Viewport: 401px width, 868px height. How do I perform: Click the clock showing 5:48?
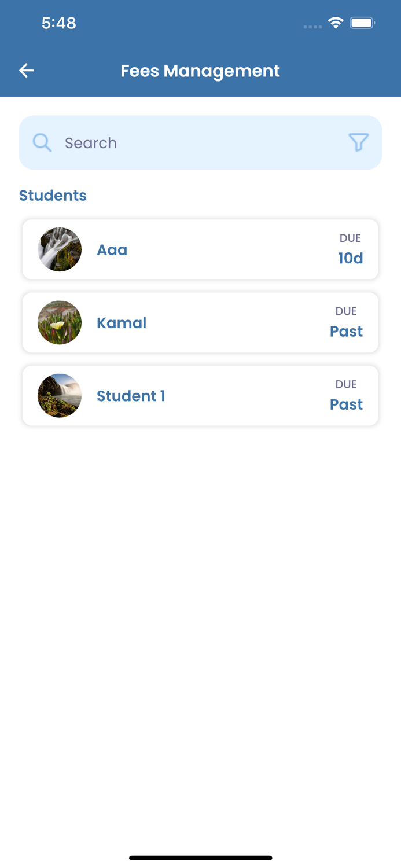(x=59, y=23)
